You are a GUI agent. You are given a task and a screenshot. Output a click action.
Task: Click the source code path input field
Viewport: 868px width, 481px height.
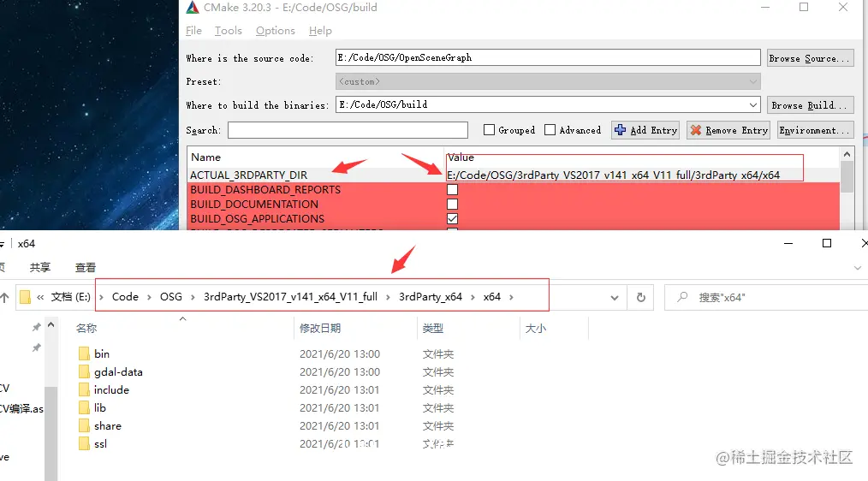point(548,57)
